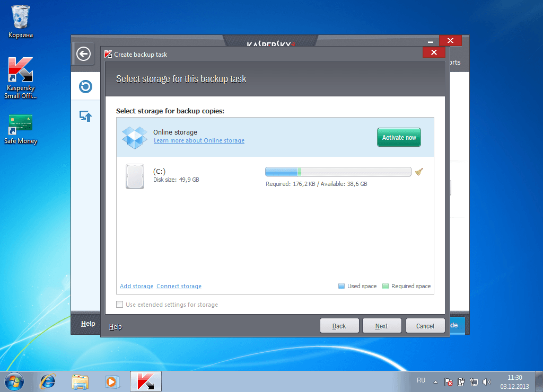Click the Online storage box icon
This screenshot has width=543, height=392.
click(135, 137)
